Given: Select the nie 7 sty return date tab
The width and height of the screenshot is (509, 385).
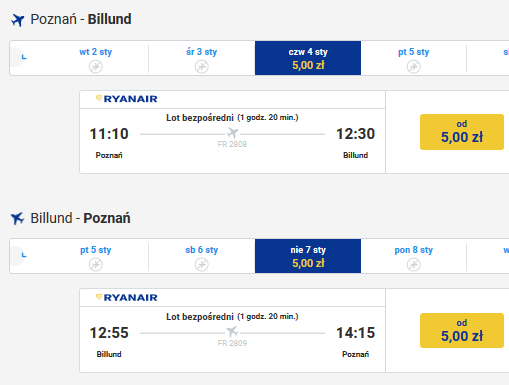Looking at the screenshot, I should 308,256.
